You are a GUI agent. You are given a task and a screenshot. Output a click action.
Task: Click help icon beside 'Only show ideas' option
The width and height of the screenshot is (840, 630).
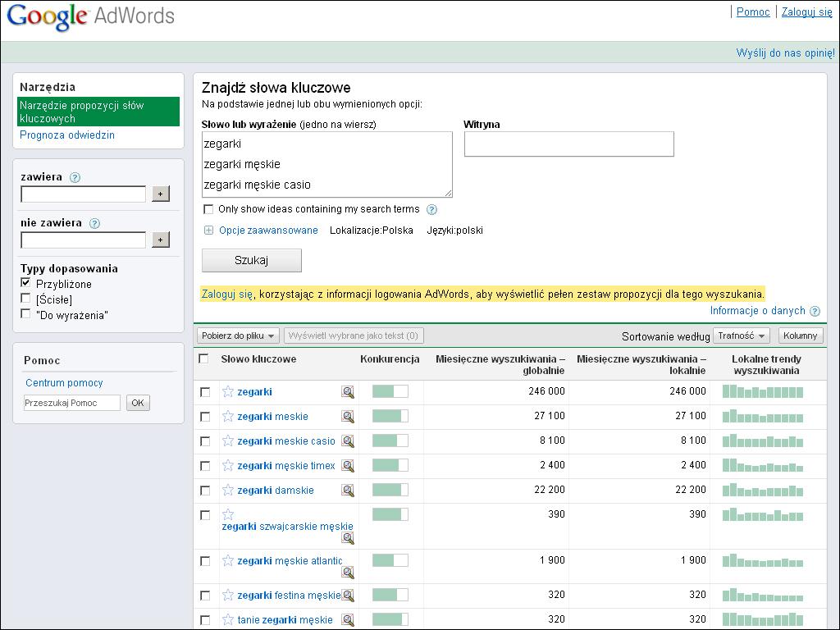click(x=431, y=209)
